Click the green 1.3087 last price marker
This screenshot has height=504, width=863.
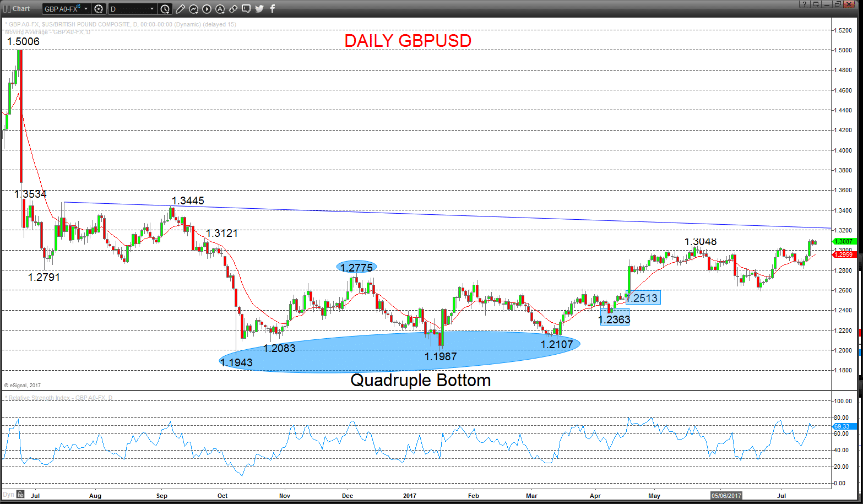click(x=843, y=241)
